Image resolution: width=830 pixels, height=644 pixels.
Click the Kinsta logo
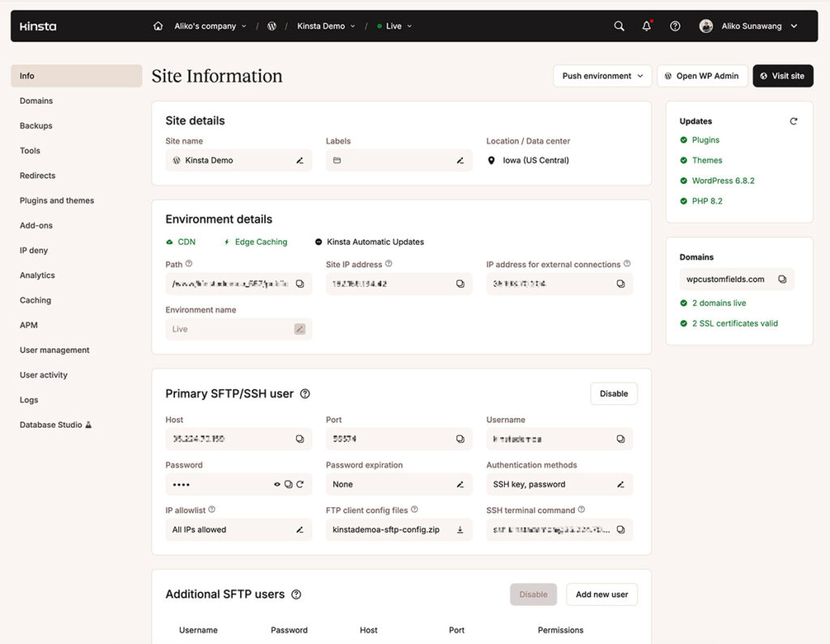coord(37,26)
